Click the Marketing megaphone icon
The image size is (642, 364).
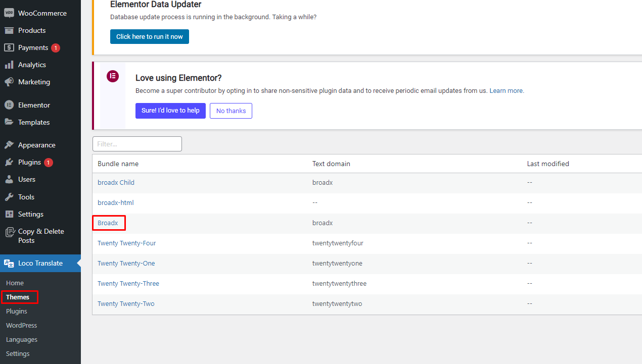pyautogui.click(x=9, y=82)
